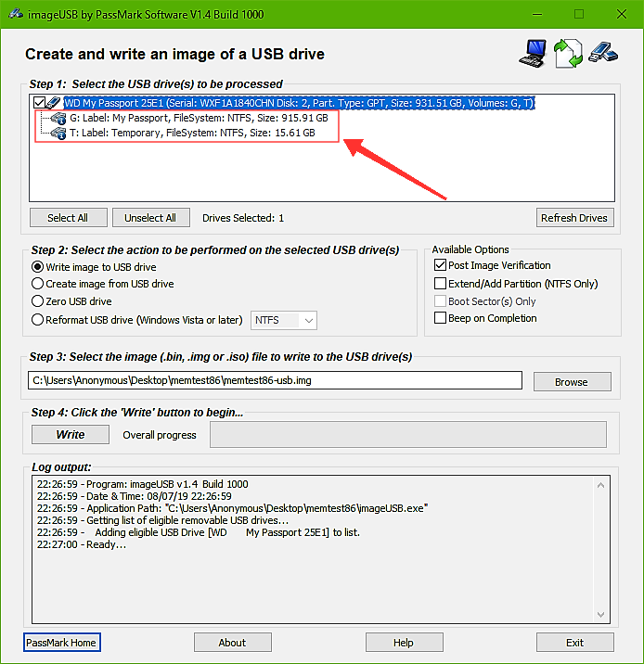644x664 pixels.
Task: Click the Select All button
Action: click(x=69, y=218)
